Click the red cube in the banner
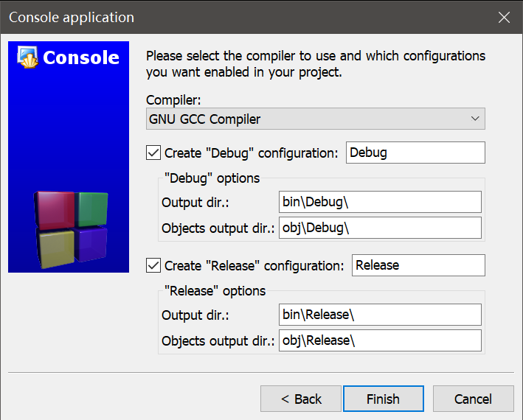 [x=55, y=210]
